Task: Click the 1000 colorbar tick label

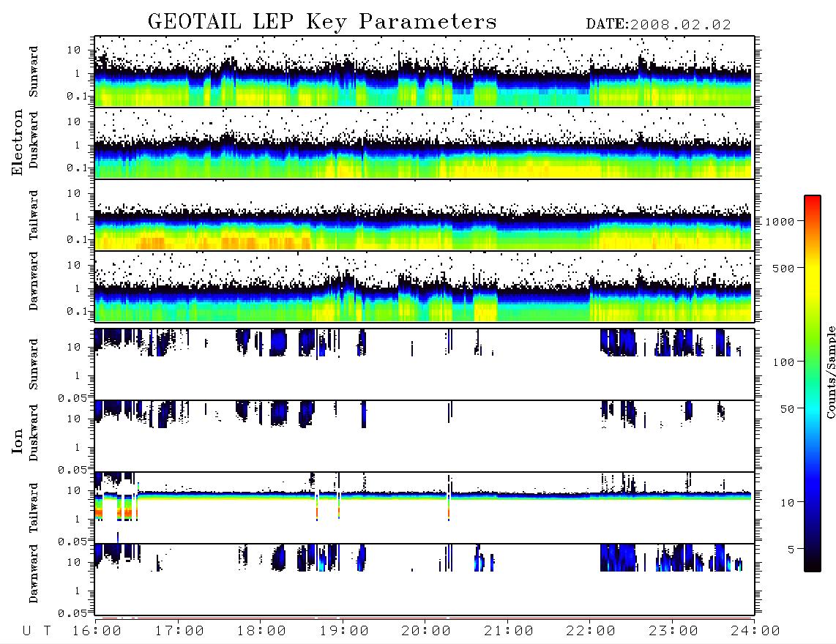Action: coord(780,222)
